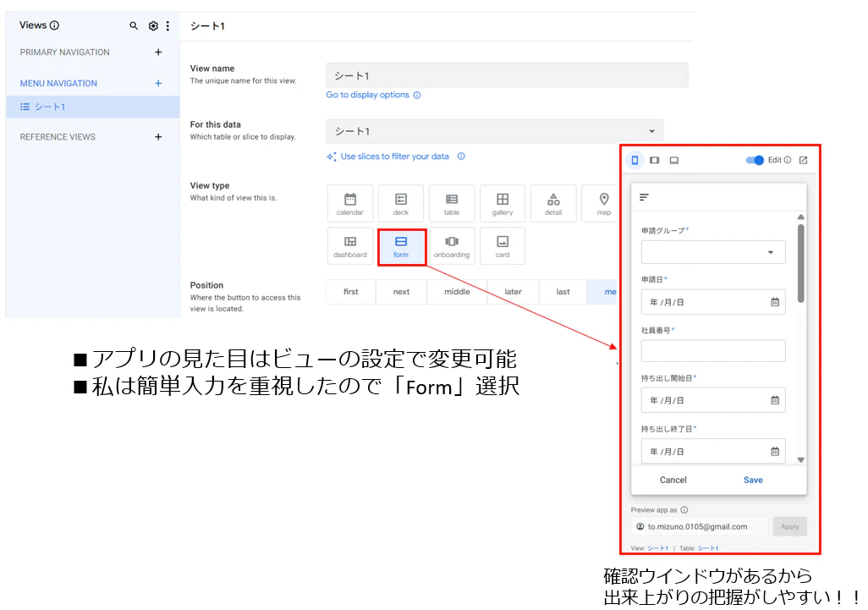Edit the preview email address field
Screen dimensions: 868x610
700,526
